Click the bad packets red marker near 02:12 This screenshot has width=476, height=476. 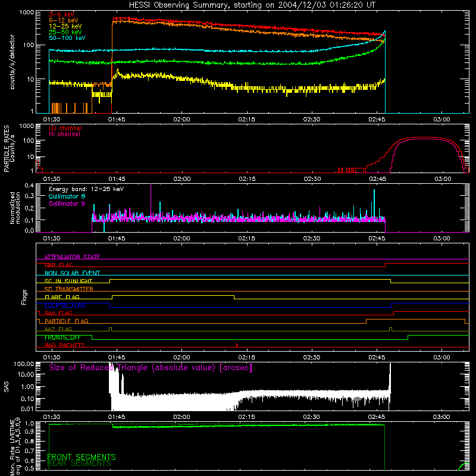pyautogui.click(x=237, y=345)
